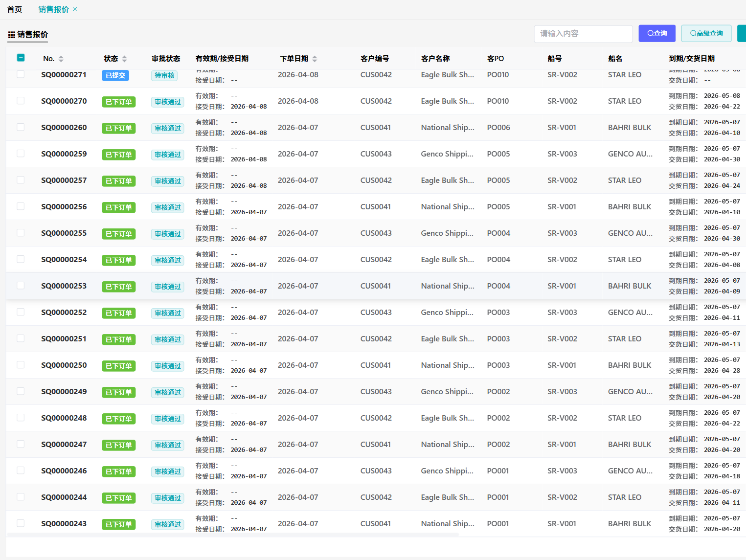The width and height of the screenshot is (746, 560).
Task: Tick the checkbox for SQ00000243
Action: click(21, 523)
